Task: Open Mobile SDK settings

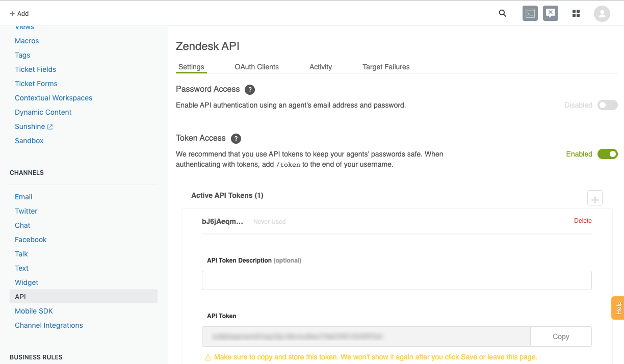Action: coord(34,311)
